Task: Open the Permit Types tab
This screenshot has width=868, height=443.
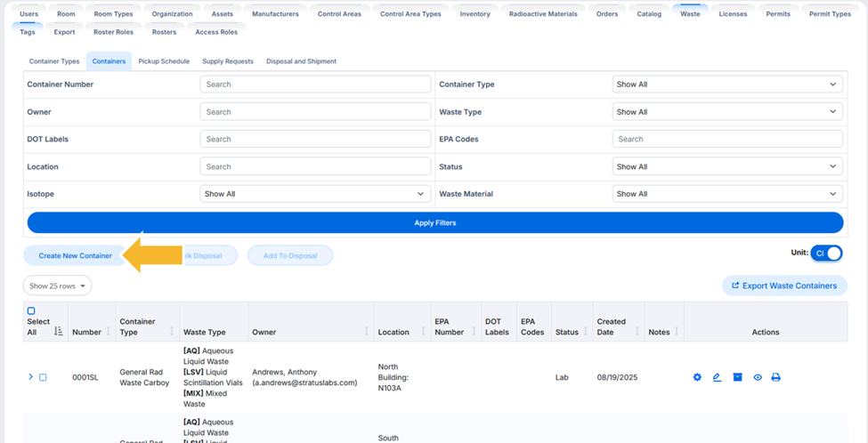Action: click(830, 14)
